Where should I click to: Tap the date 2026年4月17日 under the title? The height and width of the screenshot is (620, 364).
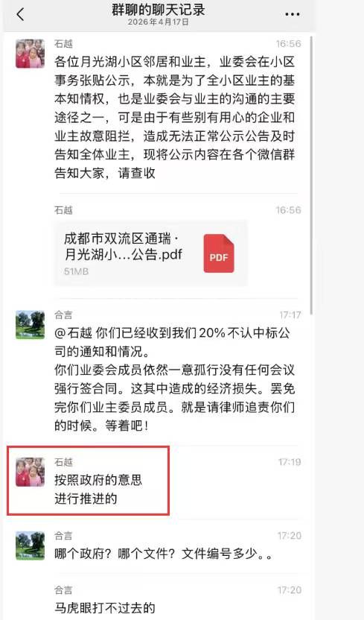tap(159, 22)
